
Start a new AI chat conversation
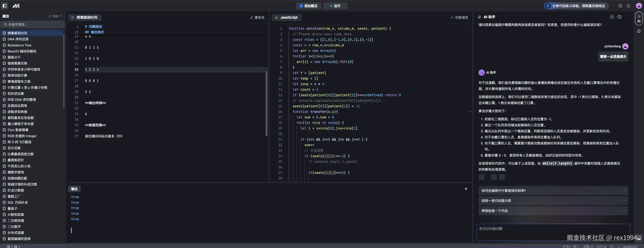[612, 17]
